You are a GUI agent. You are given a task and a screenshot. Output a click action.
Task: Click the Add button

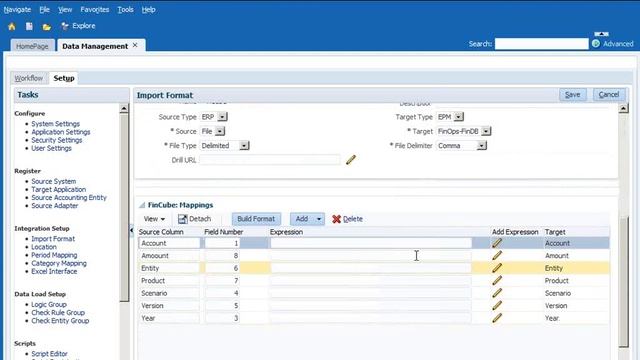[302, 219]
